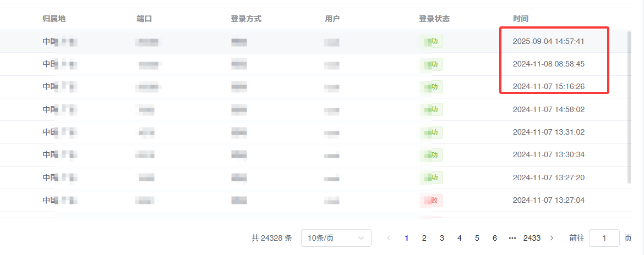The image size is (644, 255).
Task: Go to next page arrow
Action: (552, 238)
